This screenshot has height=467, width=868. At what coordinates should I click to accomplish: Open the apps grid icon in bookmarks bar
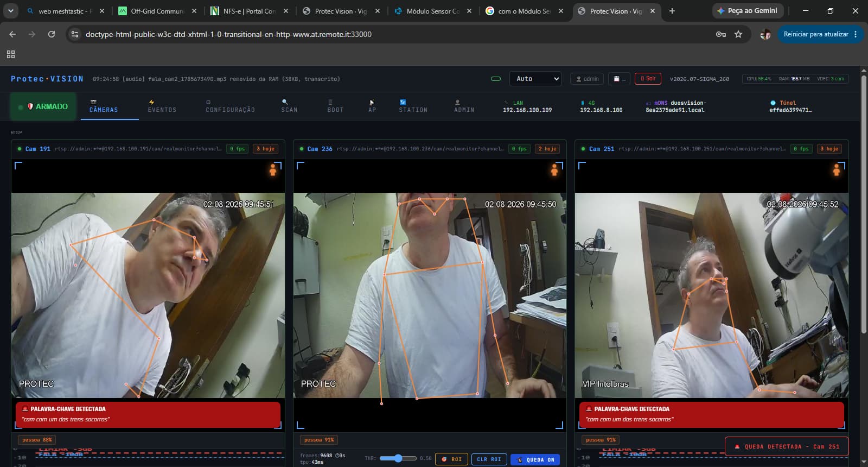[11, 54]
